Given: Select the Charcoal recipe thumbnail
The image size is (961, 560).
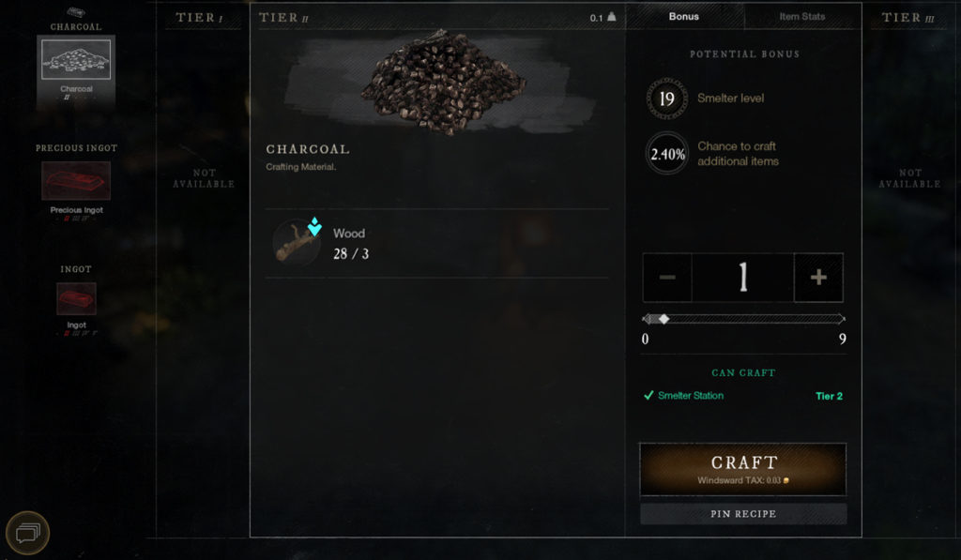Looking at the screenshot, I should tap(76, 59).
